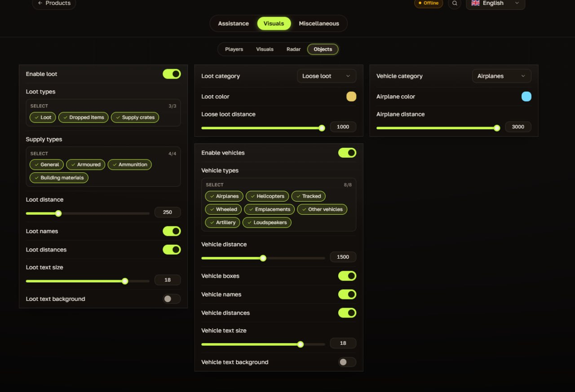Select the Visuals main tab
Viewport: 575px width, 392px height.
coord(274,23)
